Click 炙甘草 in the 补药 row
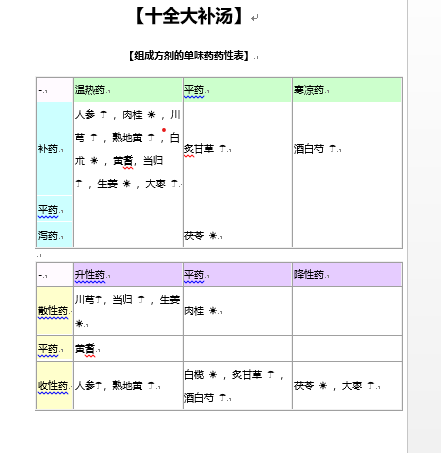 tap(199, 149)
